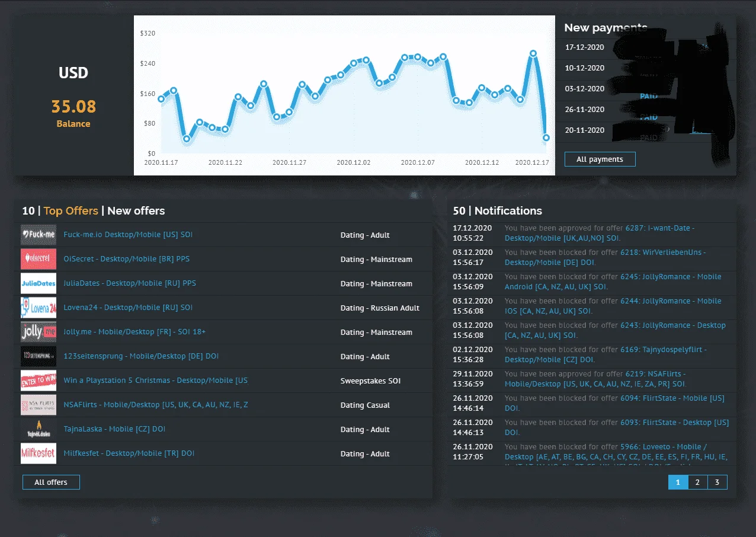Click the JuliaDates offer logo thumbnail
This screenshot has height=537, width=756.
(39, 283)
